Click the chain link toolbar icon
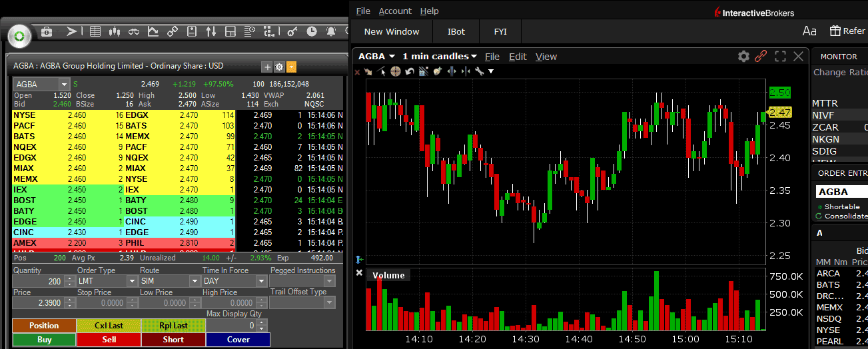 click(x=172, y=31)
